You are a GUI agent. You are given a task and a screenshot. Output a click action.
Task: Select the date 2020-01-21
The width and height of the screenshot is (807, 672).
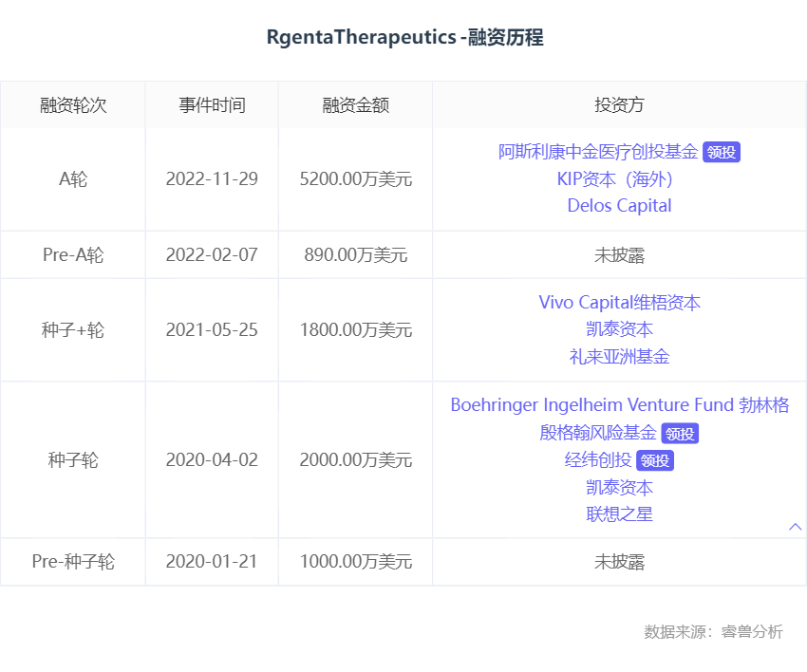(x=212, y=561)
